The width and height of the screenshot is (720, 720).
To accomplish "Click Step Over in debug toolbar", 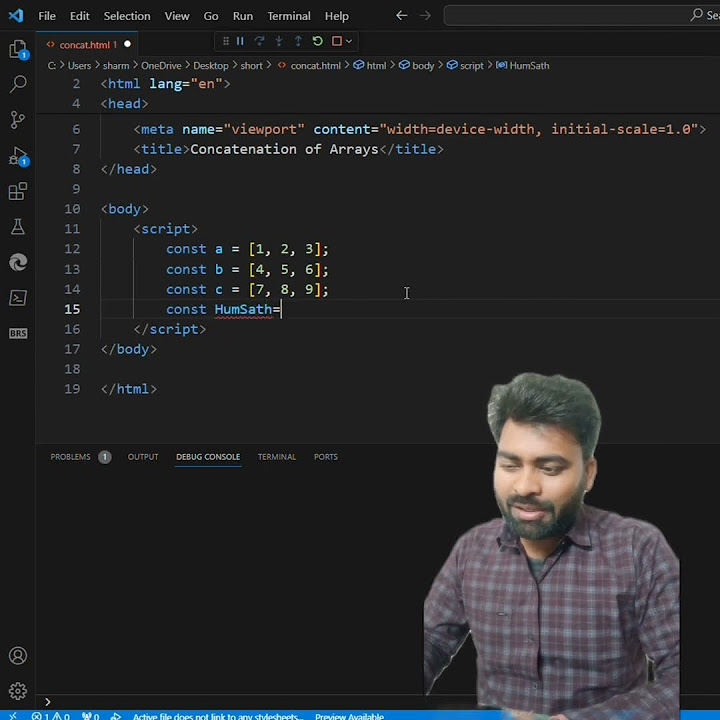I will [259, 41].
